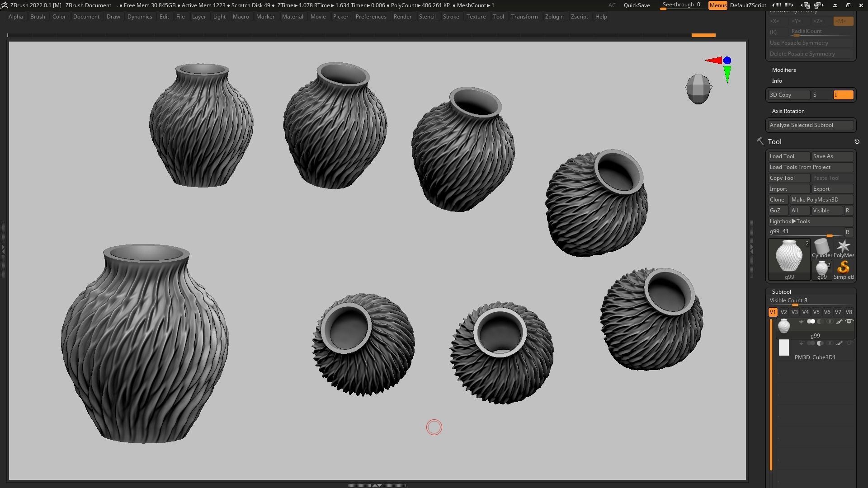868x488 pixels.
Task: Toggle polypaint brush icon on g99 subtool
Action: pos(839,322)
